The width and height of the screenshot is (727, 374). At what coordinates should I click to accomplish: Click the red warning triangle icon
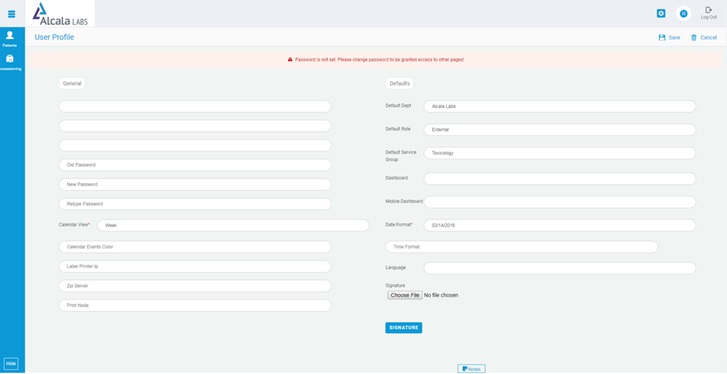290,59
